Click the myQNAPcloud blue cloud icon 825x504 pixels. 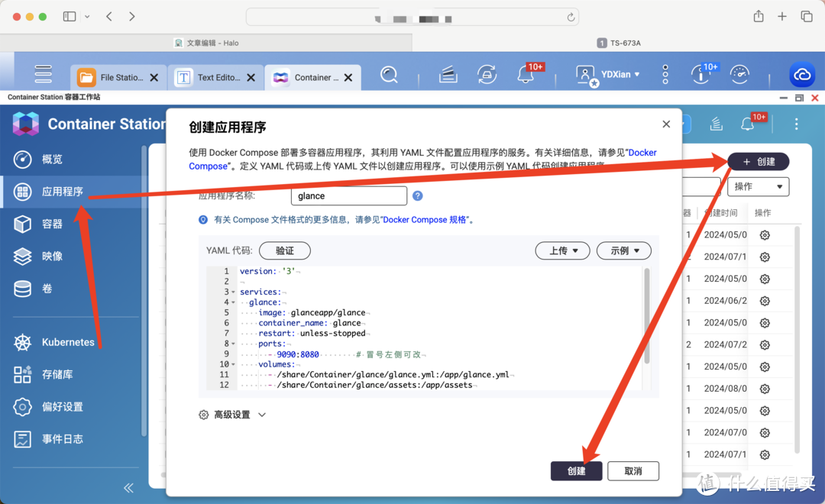pos(802,74)
